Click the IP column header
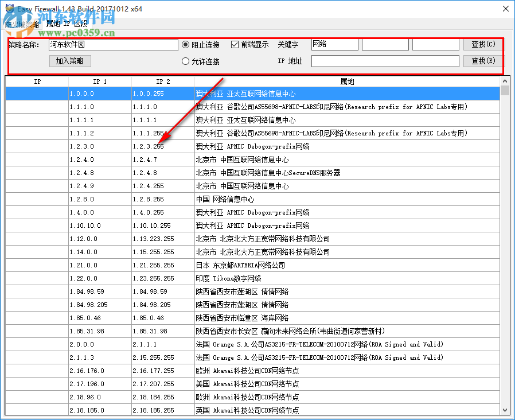 pos(37,81)
